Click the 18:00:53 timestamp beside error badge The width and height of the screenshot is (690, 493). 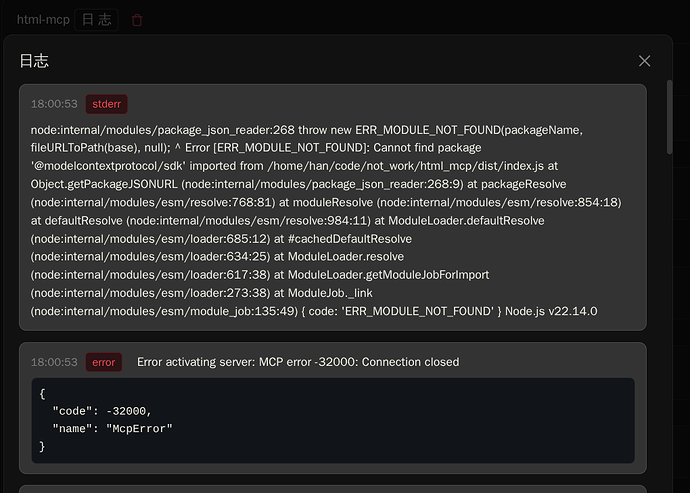point(54,362)
